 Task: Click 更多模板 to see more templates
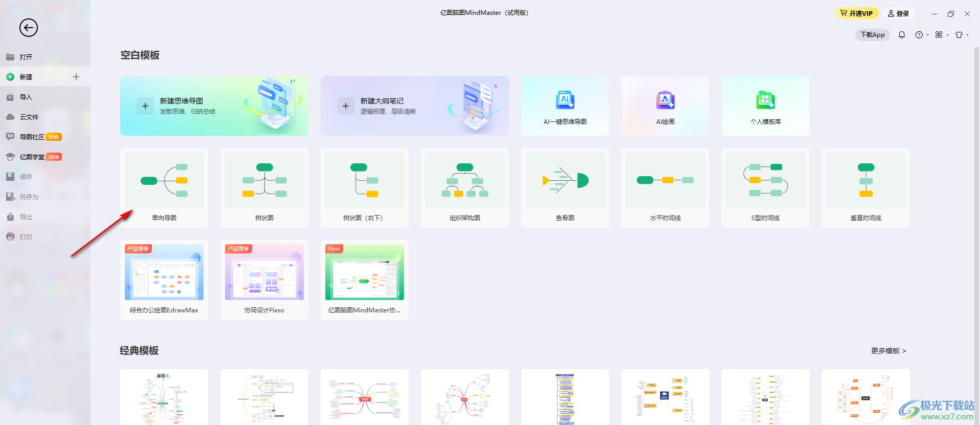point(888,351)
